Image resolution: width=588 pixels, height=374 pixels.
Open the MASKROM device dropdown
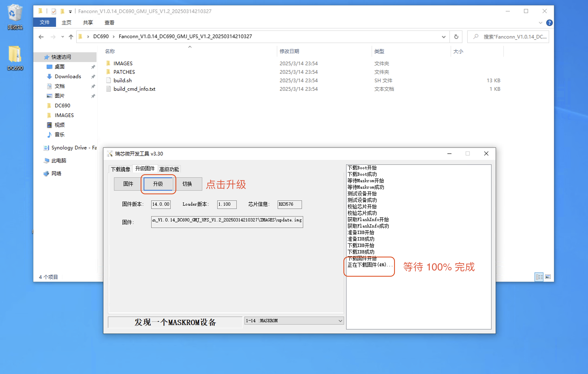tap(340, 321)
